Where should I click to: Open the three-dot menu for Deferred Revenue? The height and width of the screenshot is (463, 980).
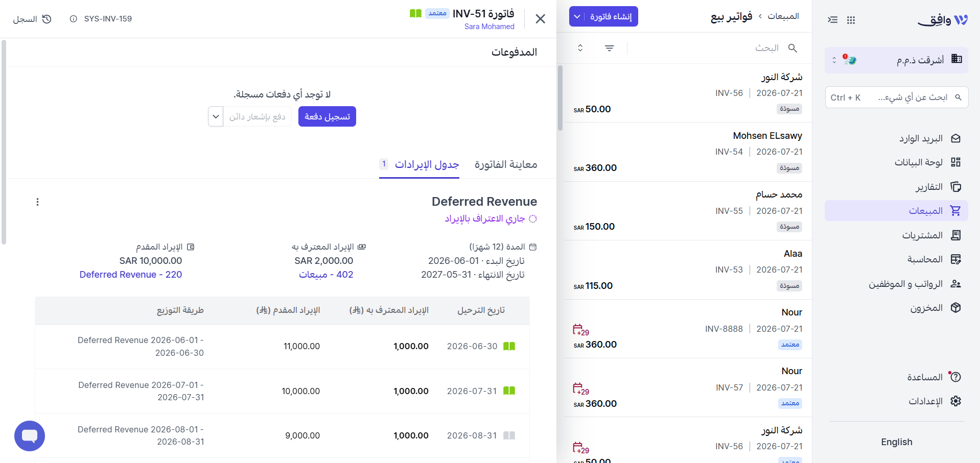click(37, 202)
